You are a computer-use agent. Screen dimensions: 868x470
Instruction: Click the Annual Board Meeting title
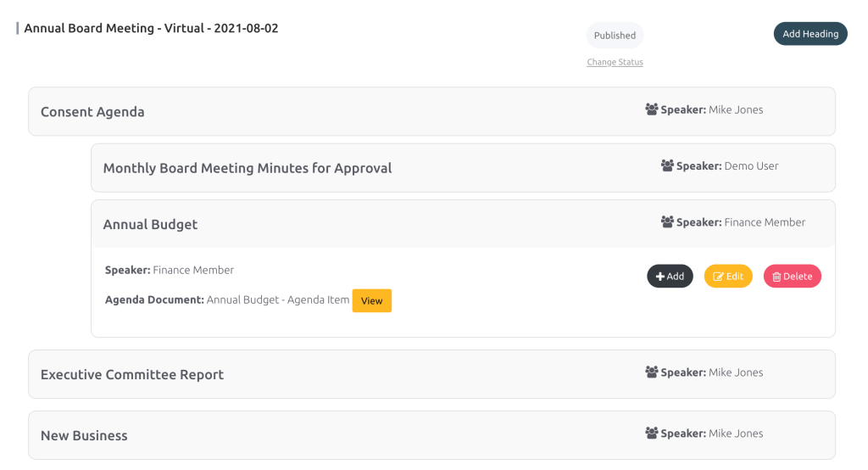click(x=151, y=28)
